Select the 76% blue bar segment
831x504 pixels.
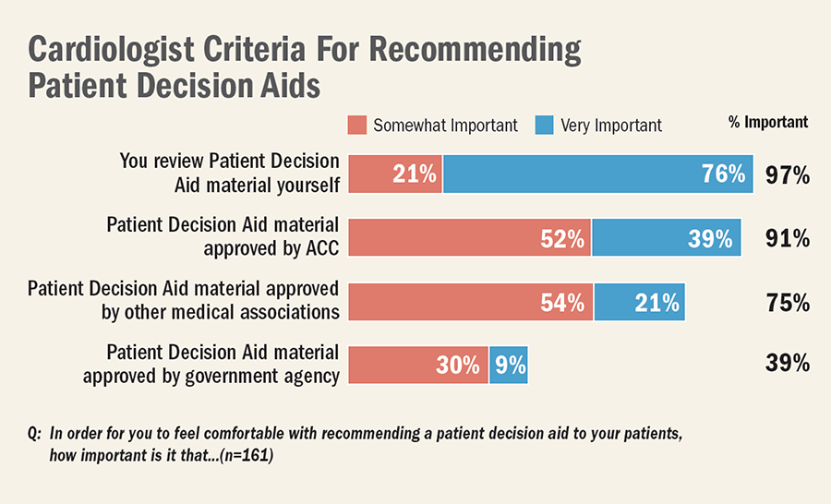(597, 174)
